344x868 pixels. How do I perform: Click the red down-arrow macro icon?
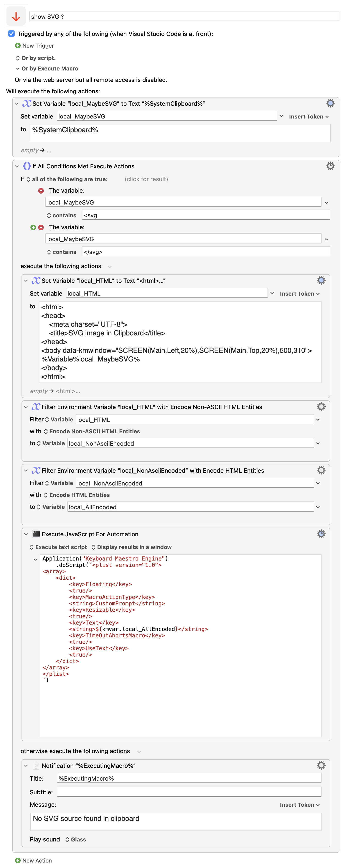click(x=16, y=16)
